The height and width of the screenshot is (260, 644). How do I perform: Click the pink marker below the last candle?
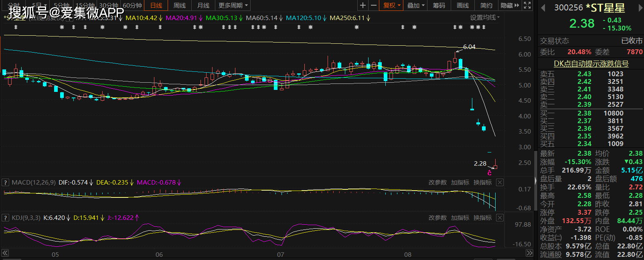489,173
